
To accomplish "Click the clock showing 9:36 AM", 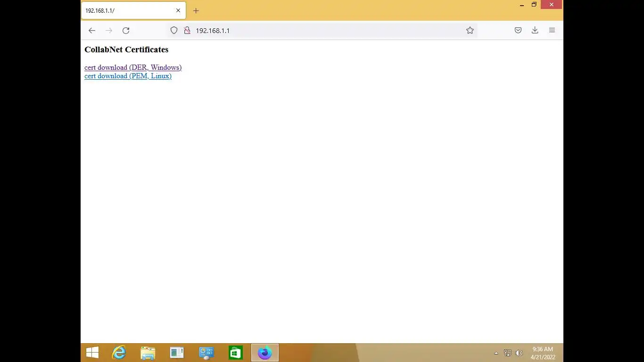I will (x=543, y=353).
